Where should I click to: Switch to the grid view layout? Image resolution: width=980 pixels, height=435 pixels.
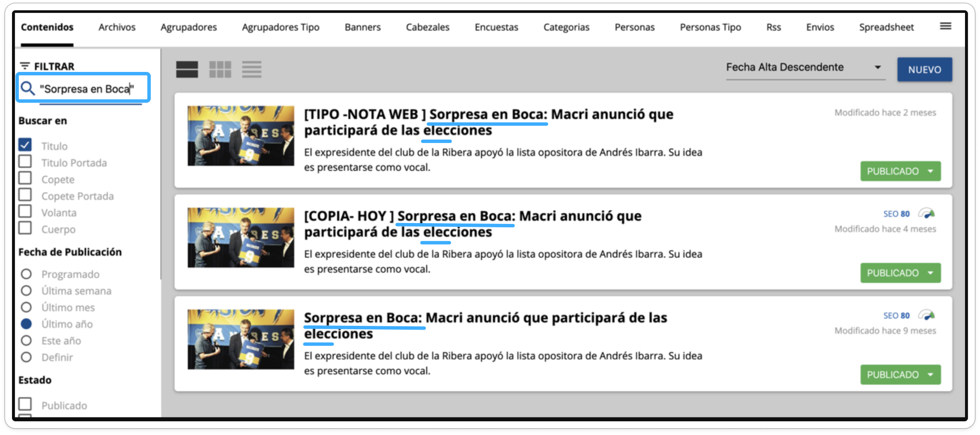220,69
